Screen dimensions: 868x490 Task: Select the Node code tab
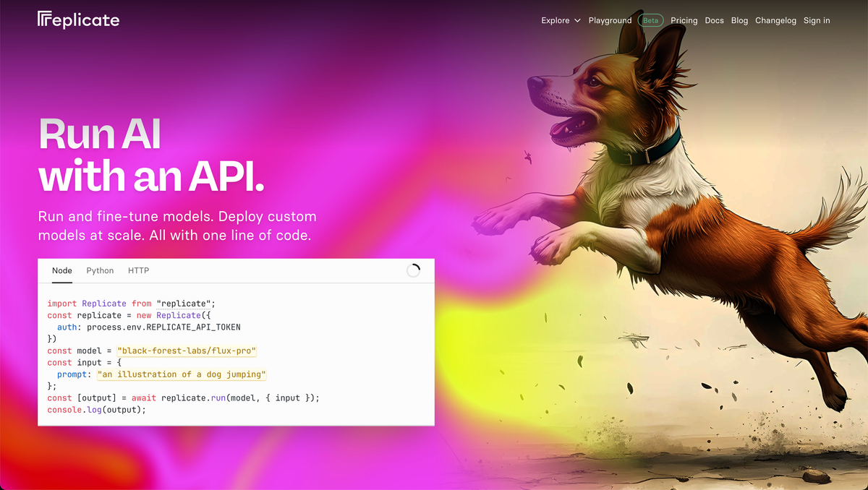(62, 270)
